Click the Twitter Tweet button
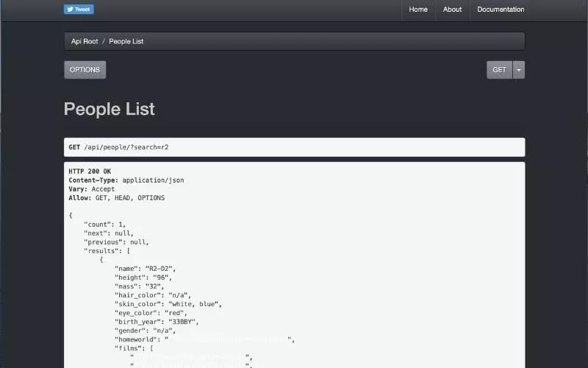 point(79,10)
